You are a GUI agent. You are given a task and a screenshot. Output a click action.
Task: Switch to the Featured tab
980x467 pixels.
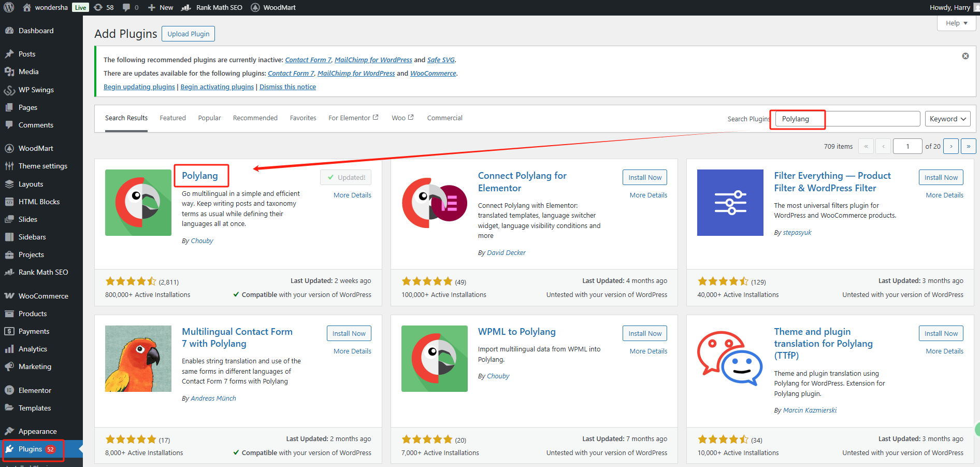tap(172, 118)
